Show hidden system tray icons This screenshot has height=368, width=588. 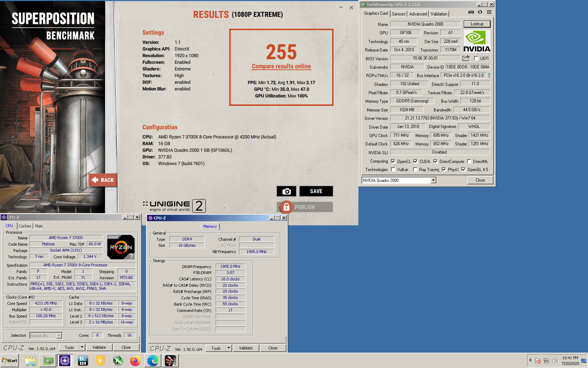tap(530, 360)
